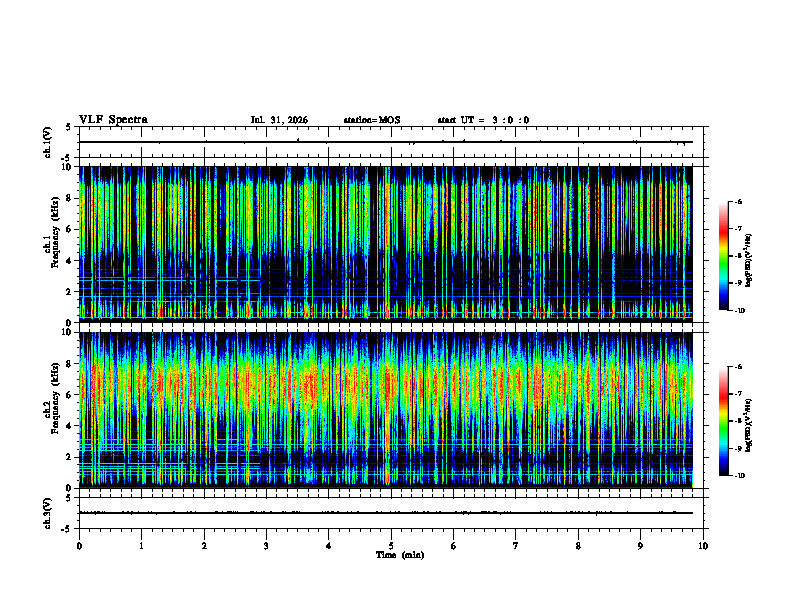Click the "ch.1(V)" axis label

(48, 142)
